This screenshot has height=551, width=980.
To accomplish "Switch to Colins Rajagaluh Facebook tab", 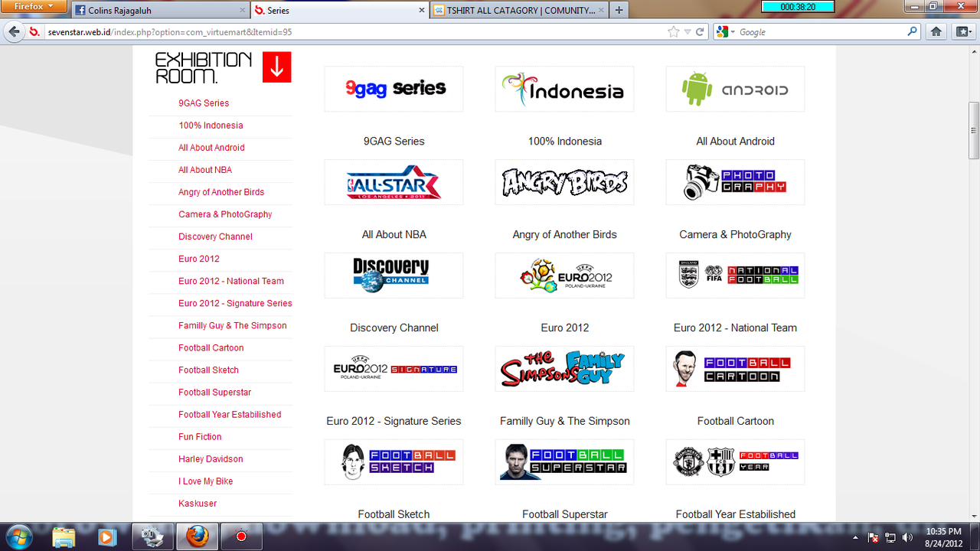I will pyautogui.click(x=161, y=10).
